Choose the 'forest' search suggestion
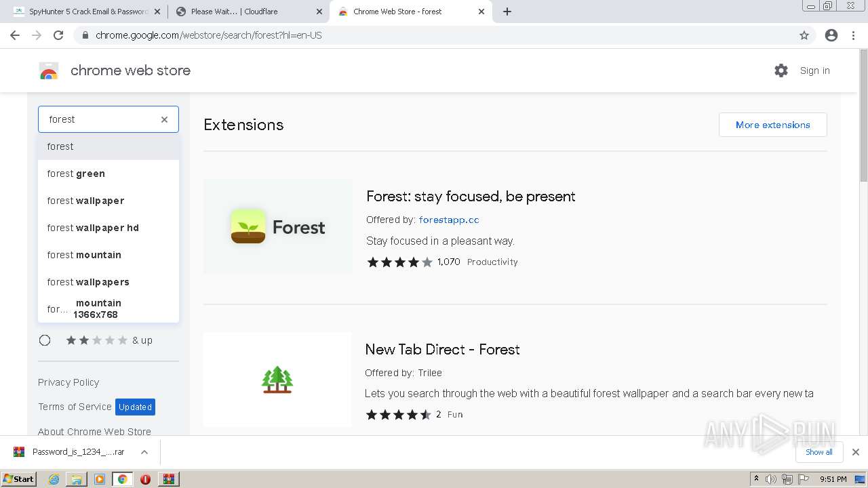The image size is (868, 488). 108,146
